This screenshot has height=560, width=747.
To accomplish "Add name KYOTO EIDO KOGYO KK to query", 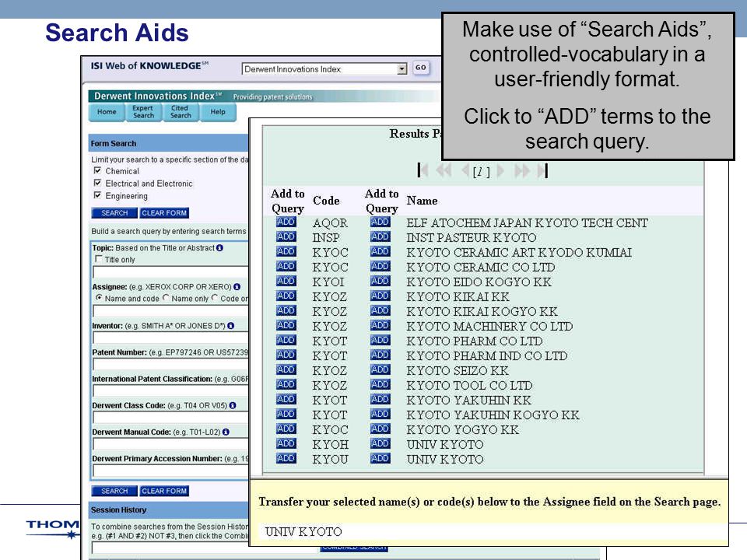I will click(x=381, y=281).
